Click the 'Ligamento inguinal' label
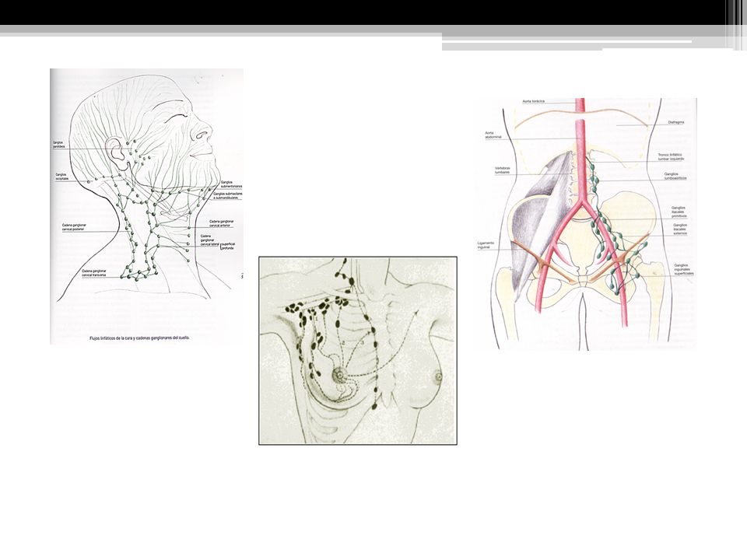 coord(486,245)
